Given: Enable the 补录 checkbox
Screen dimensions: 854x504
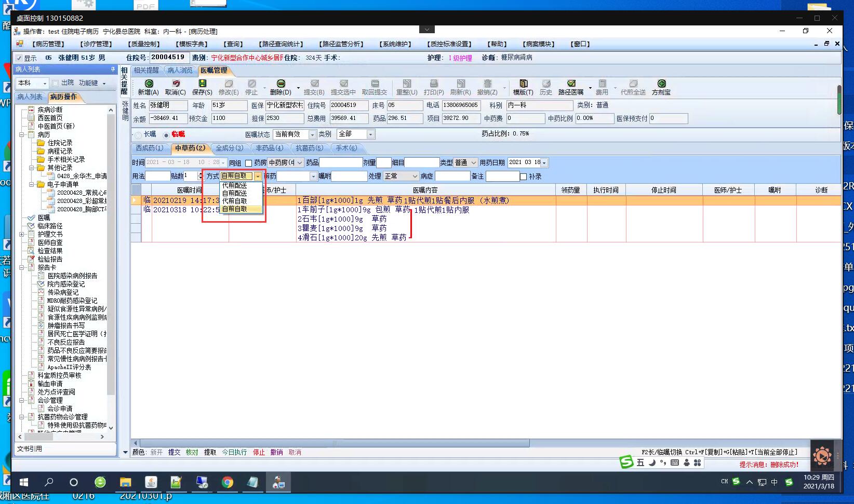Looking at the screenshot, I should point(523,177).
